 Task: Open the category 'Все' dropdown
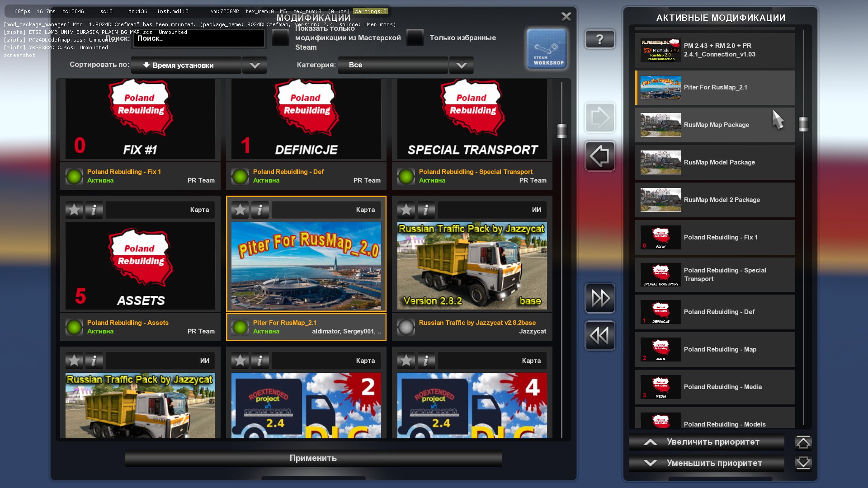(x=393, y=65)
